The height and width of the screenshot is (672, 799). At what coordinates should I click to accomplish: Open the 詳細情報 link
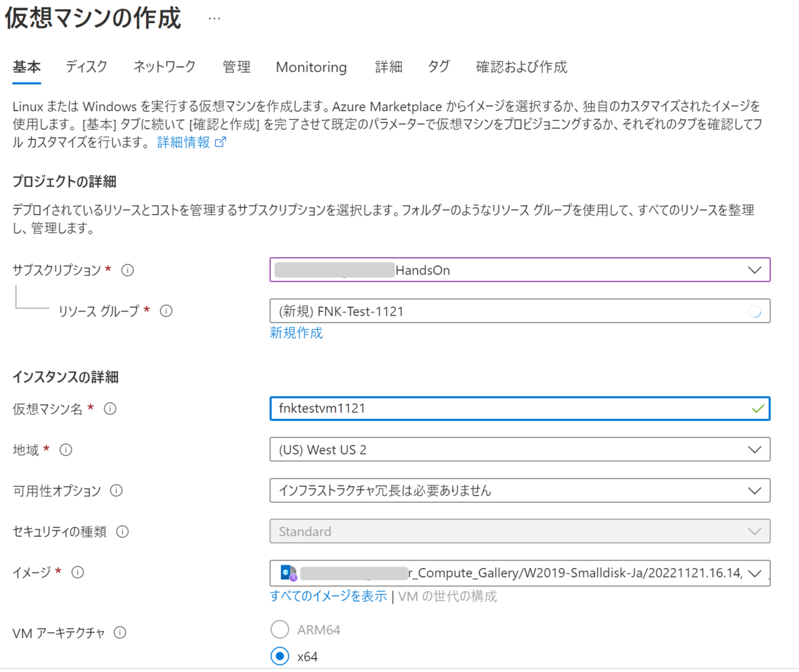(184, 142)
